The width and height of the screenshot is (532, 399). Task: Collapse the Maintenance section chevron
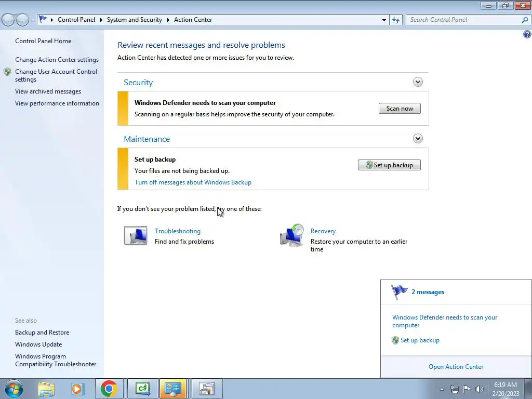coord(418,138)
